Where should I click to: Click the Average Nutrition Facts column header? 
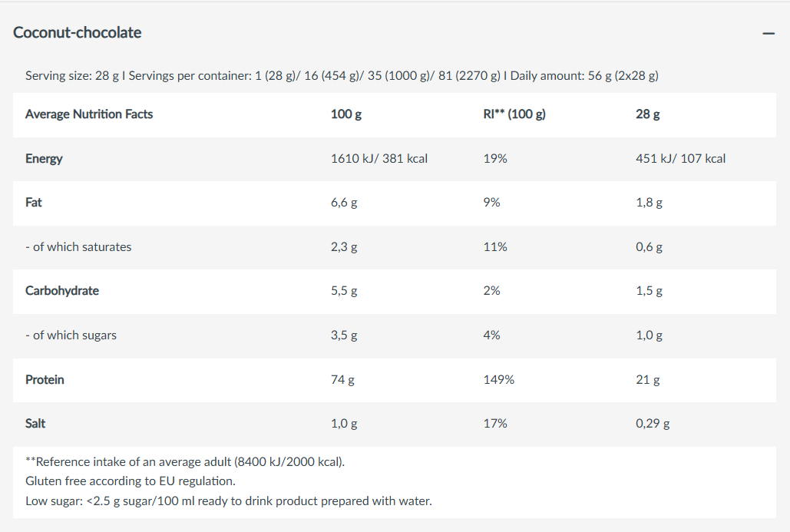click(x=89, y=114)
